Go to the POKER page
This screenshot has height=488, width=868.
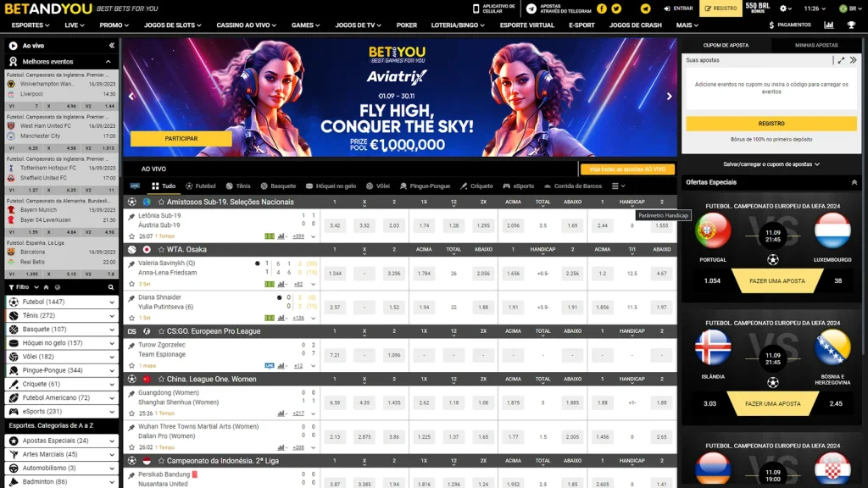406,25
